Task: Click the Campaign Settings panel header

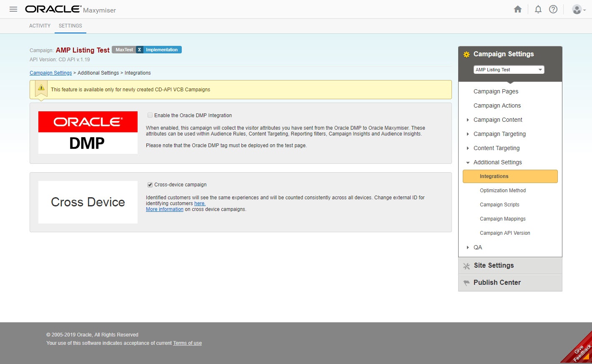Action: [x=504, y=54]
